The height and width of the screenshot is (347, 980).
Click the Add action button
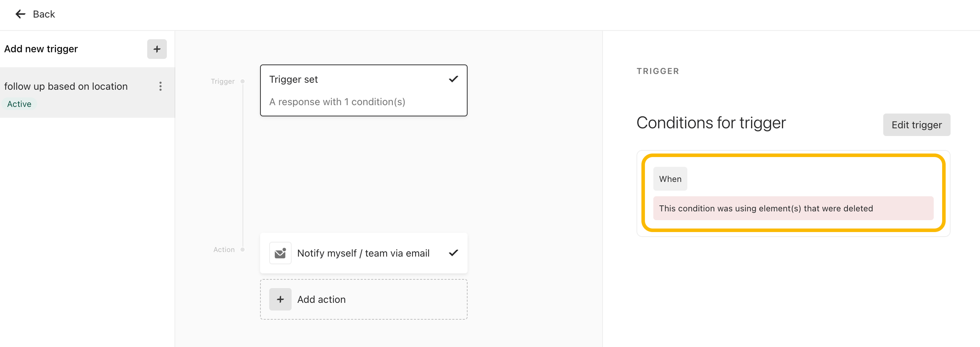point(364,299)
